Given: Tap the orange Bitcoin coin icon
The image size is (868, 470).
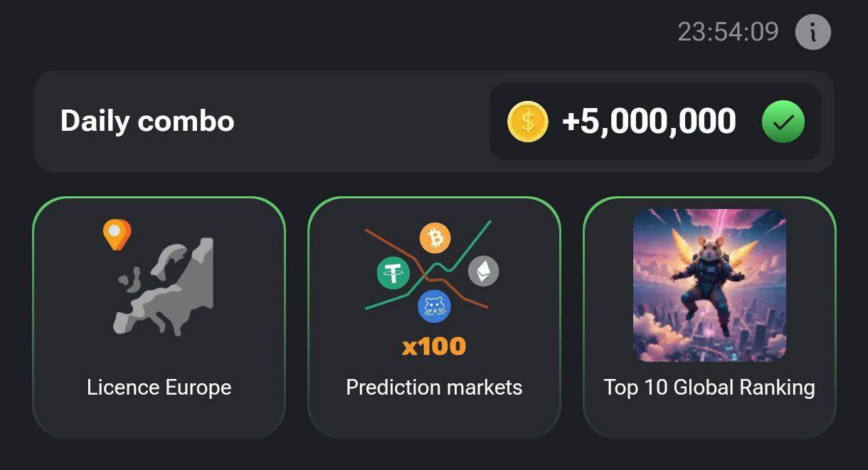Looking at the screenshot, I should coord(435,237).
